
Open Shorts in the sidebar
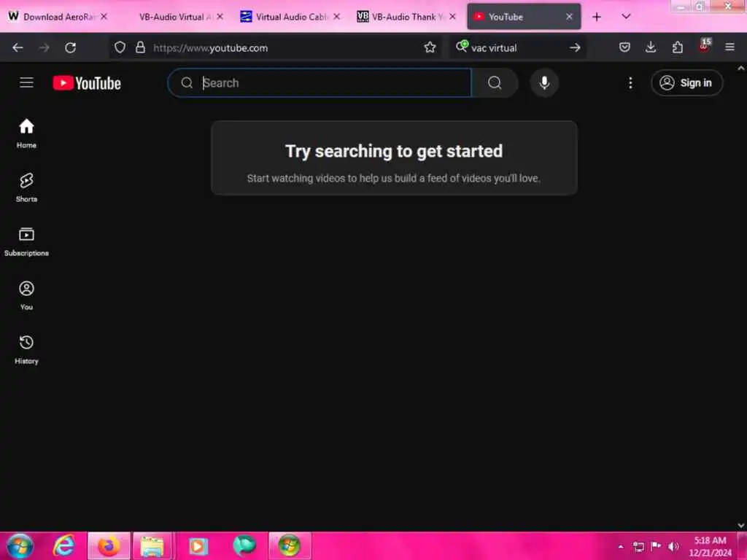(27, 187)
